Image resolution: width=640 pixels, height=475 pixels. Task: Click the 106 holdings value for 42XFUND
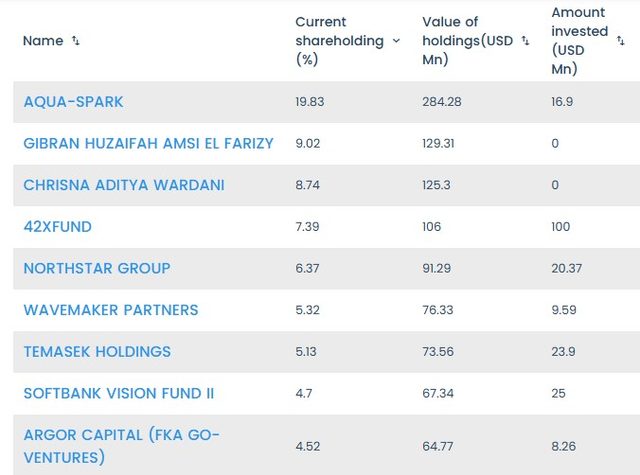pyautogui.click(x=433, y=227)
